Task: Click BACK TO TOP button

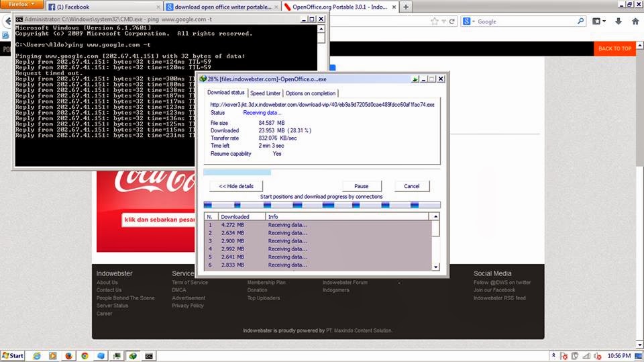Action: pyautogui.click(x=615, y=48)
